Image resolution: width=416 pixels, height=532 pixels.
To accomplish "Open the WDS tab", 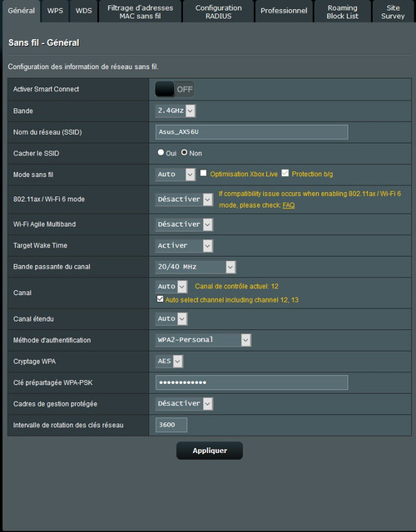I will [83, 11].
